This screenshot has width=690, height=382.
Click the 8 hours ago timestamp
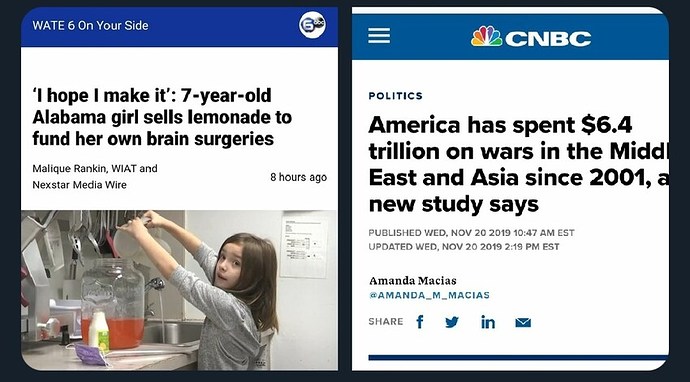pyautogui.click(x=298, y=177)
